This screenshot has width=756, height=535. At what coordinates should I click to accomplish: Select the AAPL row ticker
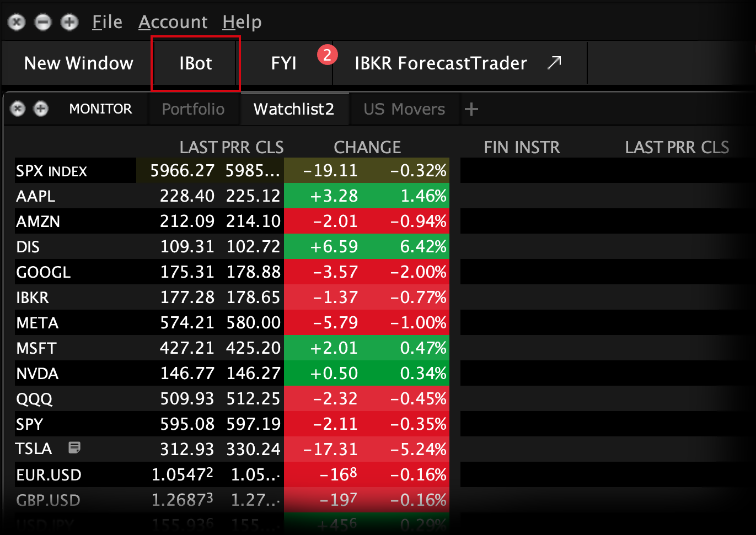pos(36,196)
